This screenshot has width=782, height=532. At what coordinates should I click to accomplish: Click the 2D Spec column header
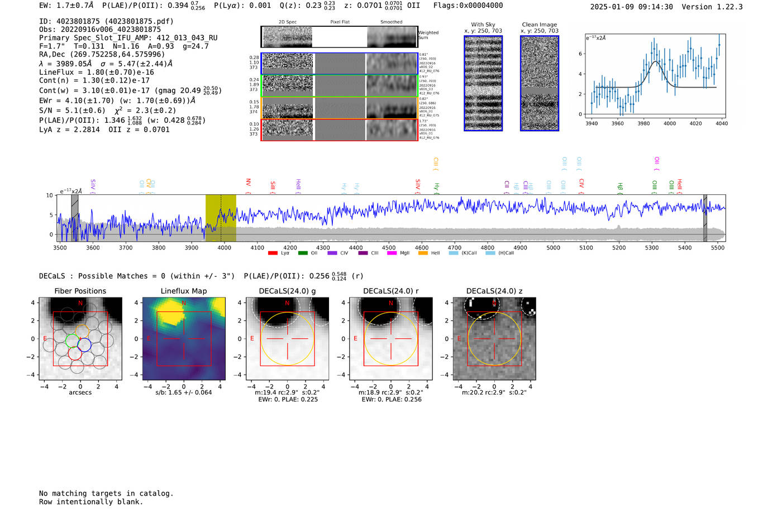tap(288, 22)
